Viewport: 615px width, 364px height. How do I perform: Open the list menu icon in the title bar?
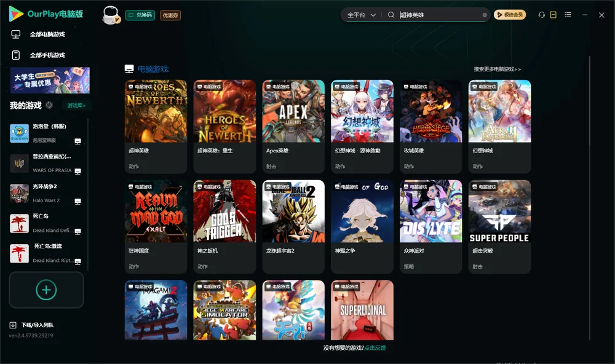(568, 15)
